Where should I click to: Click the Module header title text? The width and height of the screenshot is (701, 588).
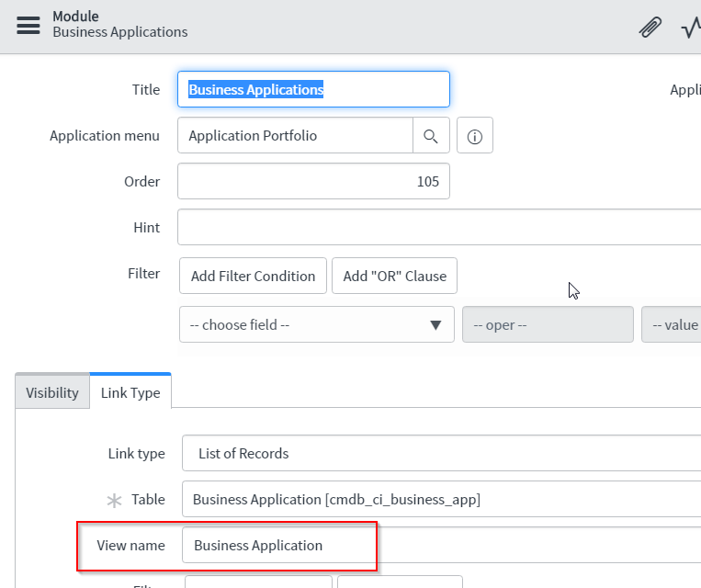75,17
